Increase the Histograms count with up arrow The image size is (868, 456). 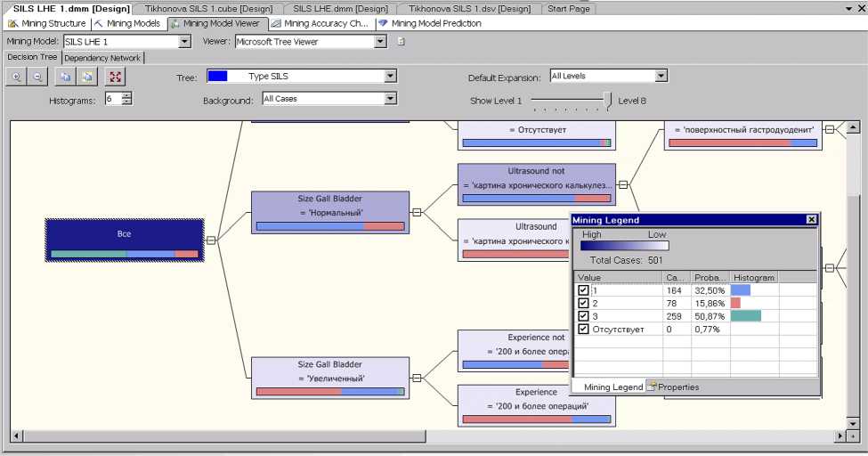[x=127, y=95]
